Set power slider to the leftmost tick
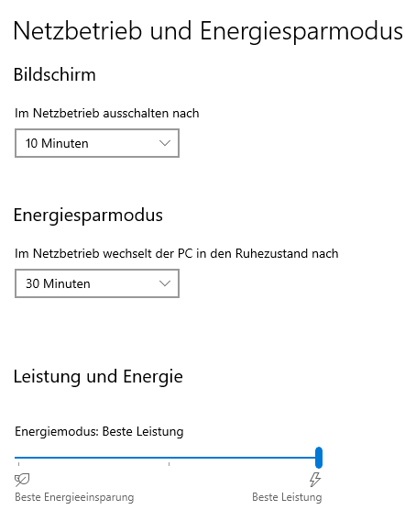The width and height of the screenshot is (405, 532). 18,458
